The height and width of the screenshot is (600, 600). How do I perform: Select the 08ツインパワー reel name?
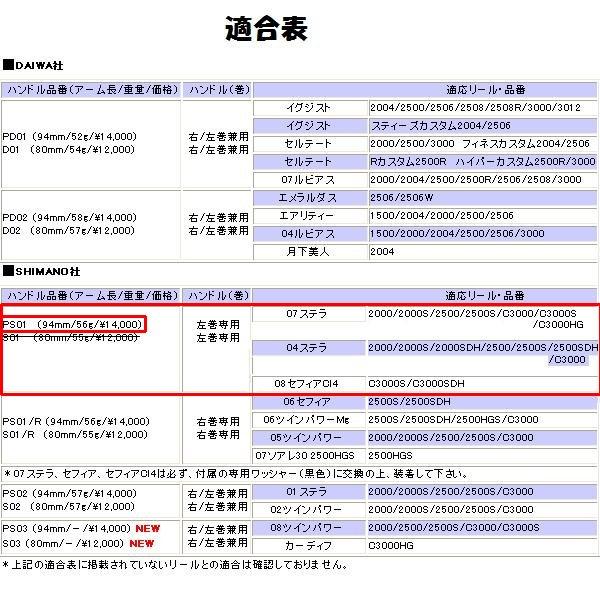(306, 528)
